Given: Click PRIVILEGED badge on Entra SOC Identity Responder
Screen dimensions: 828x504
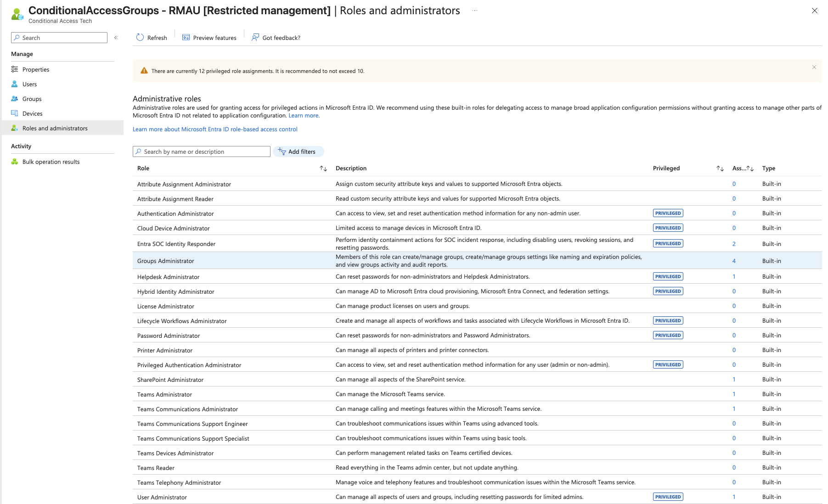Looking at the screenshot, I should pos(668,243).
